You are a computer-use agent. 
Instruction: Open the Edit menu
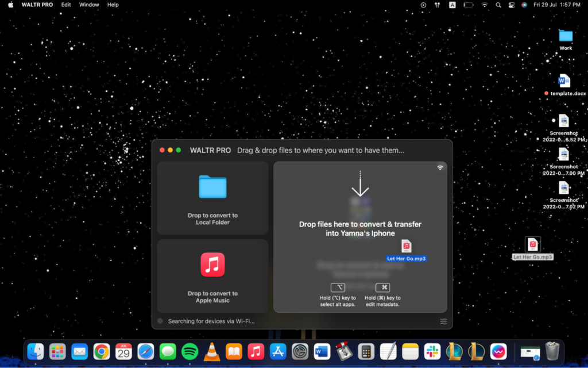66,5
